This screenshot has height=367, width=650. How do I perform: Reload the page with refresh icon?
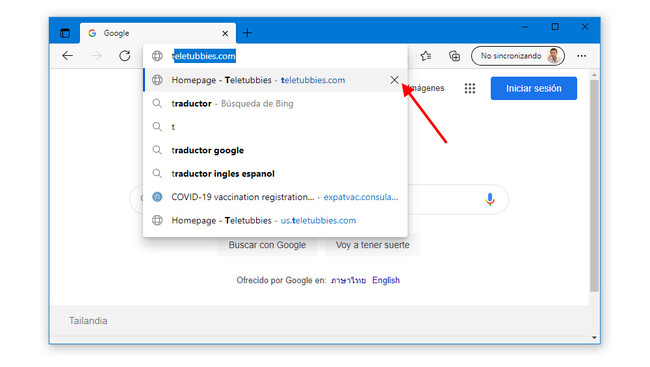[125, 56]
